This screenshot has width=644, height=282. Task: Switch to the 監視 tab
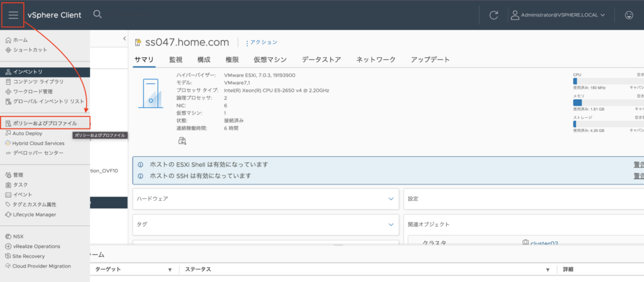click(176, 60)
